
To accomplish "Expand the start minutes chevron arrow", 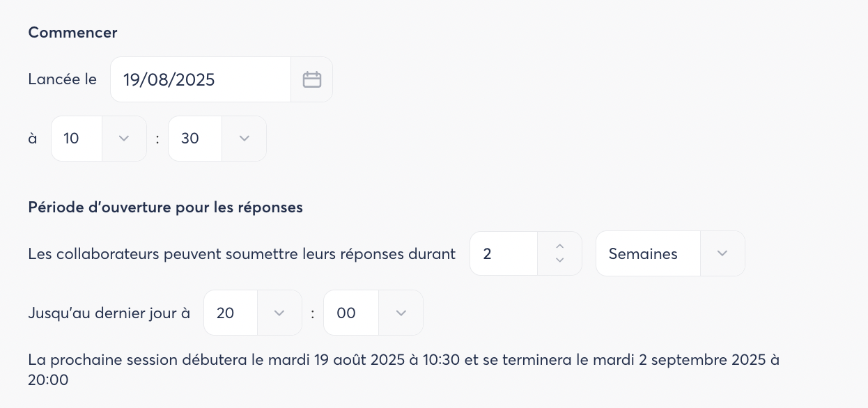I will [x=244, y=139].
